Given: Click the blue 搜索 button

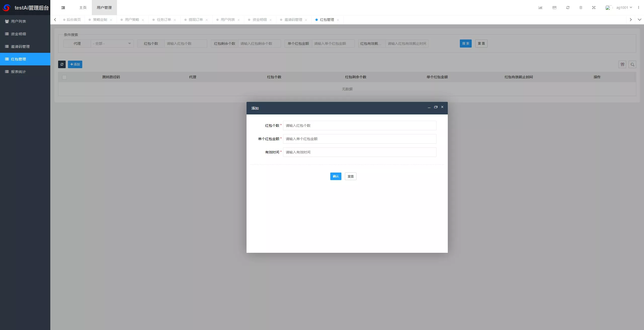Looking at the screenshot, I should [466, 44].
